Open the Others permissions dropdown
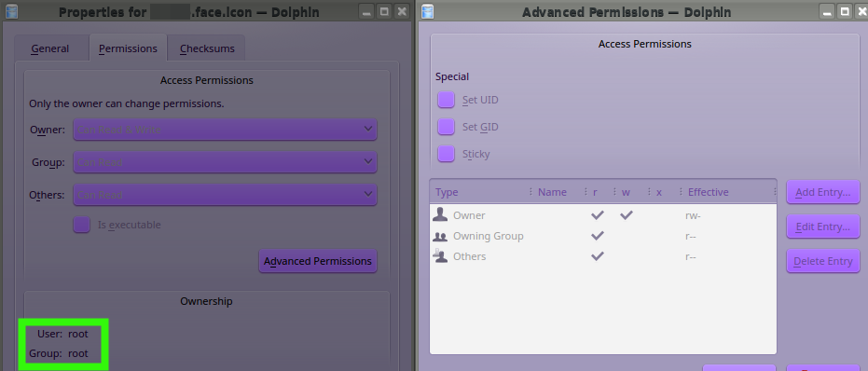 tap(225, 195)
